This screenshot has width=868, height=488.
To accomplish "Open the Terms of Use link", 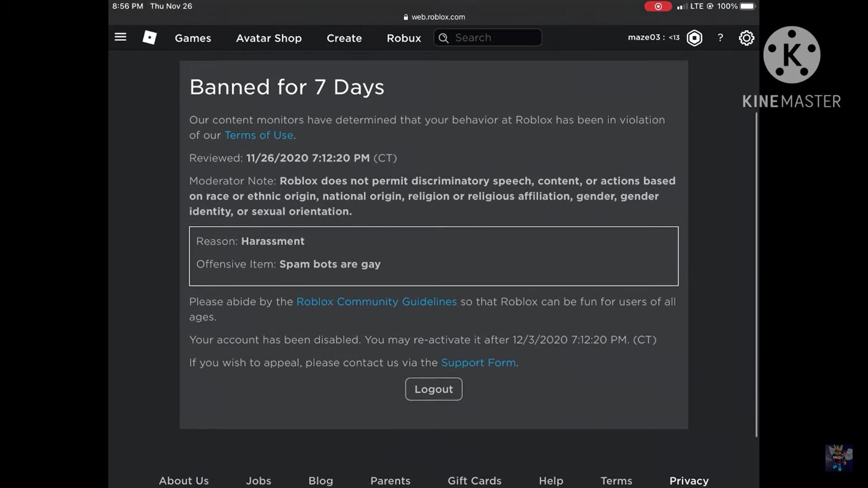I will [259, 135].
